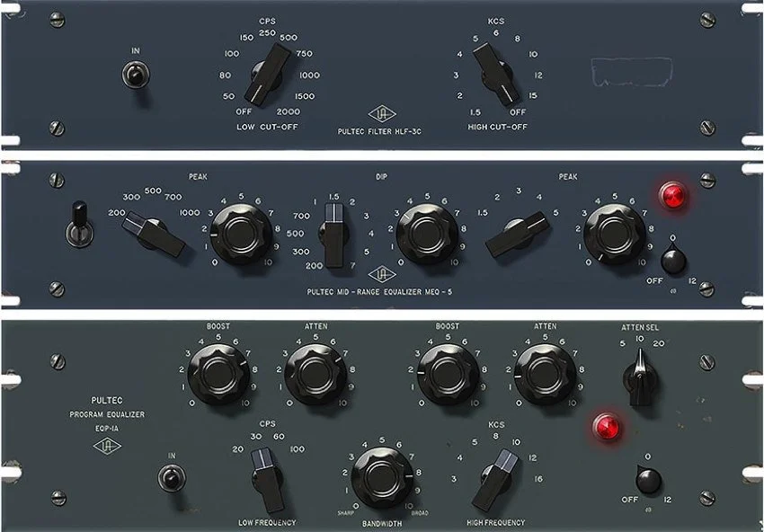Click the 12 label beside the MEQ-5 power knob
The image size is (764, 532).
[692, 281]
